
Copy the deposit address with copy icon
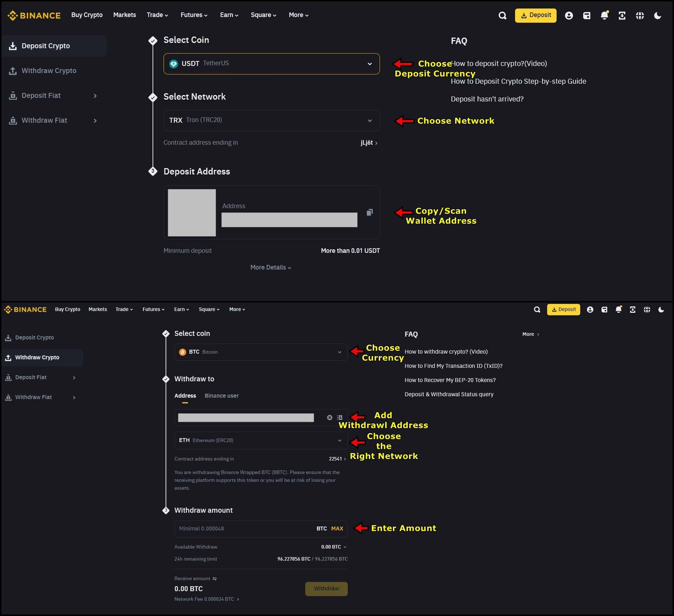point(370,212)
